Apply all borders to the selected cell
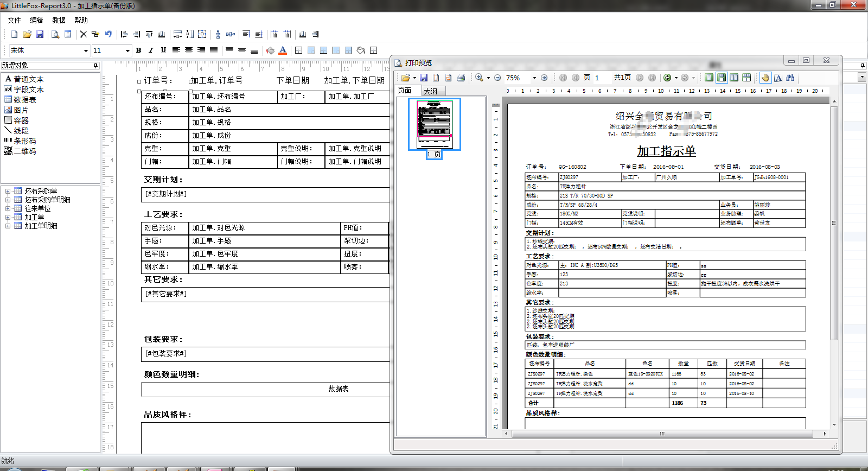 tap(298, 50)
